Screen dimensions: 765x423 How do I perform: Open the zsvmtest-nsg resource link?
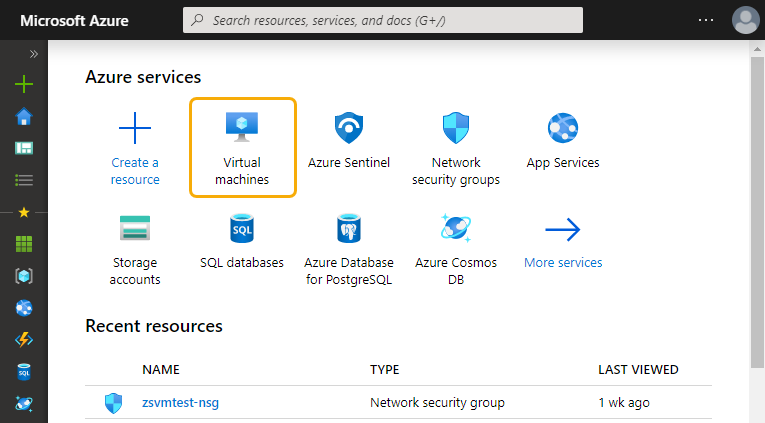180,403
